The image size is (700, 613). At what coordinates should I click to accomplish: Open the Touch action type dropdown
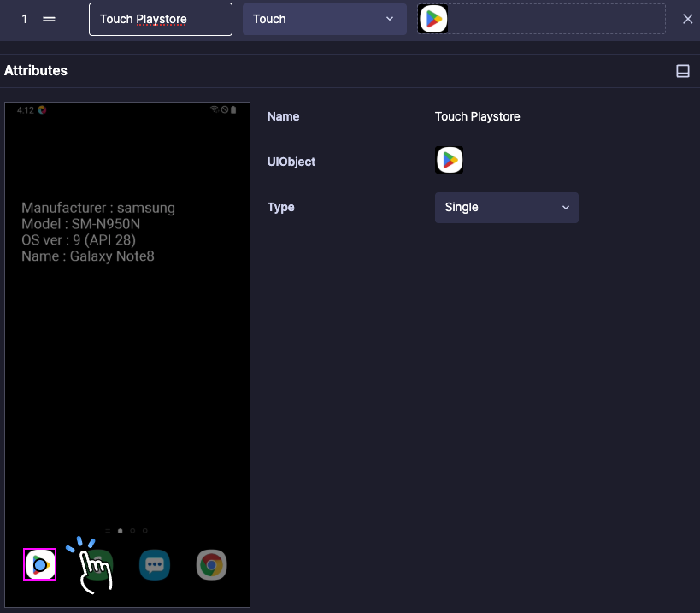tap(324, 19)
